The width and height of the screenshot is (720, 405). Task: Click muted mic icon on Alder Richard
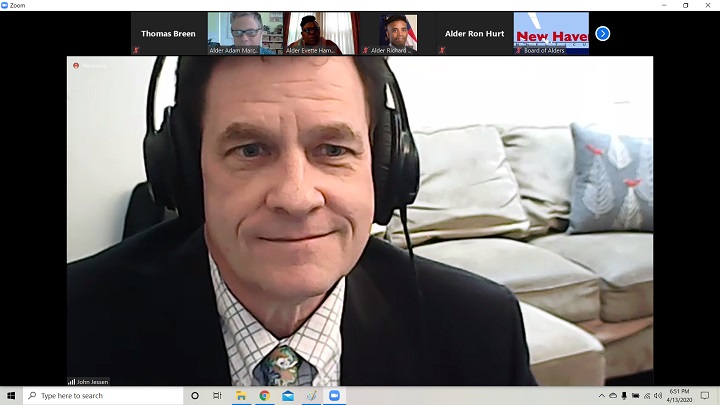(366, 50)
